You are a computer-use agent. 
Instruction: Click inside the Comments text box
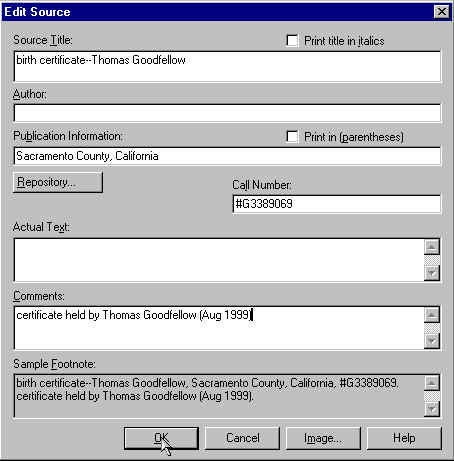(x=219, y=328)
